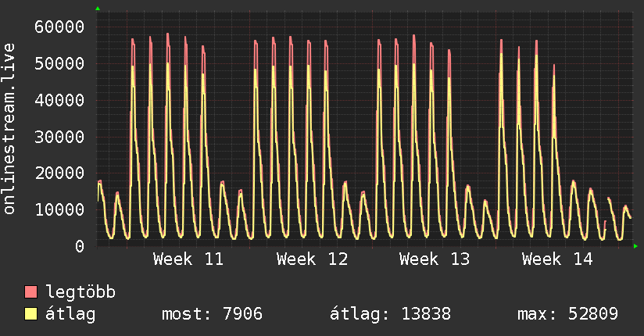
Task: Select the 'most: 7906' value
Action: click(212, 314)
